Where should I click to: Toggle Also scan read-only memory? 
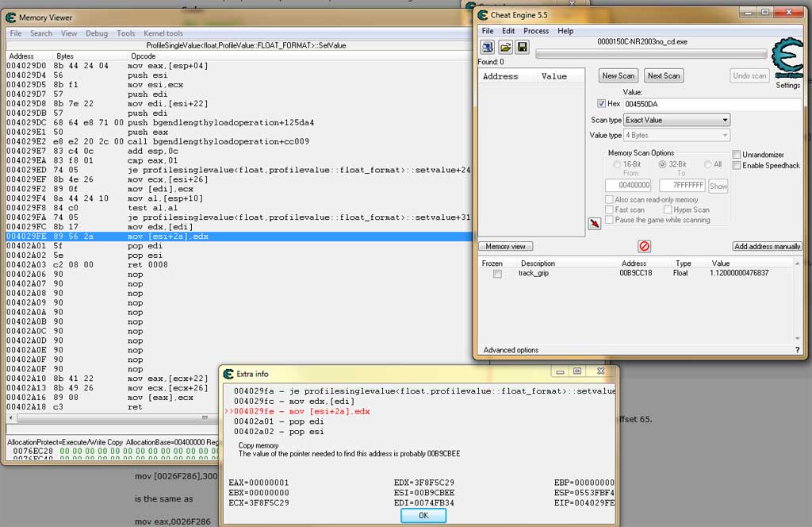coord(610,199)
